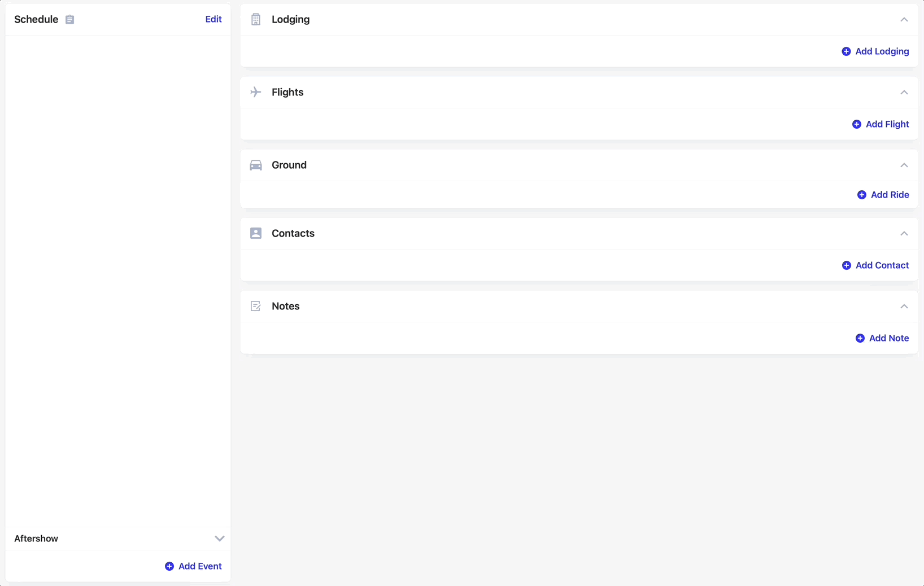Collapse the Contacts section

click(x=904, y=233)
